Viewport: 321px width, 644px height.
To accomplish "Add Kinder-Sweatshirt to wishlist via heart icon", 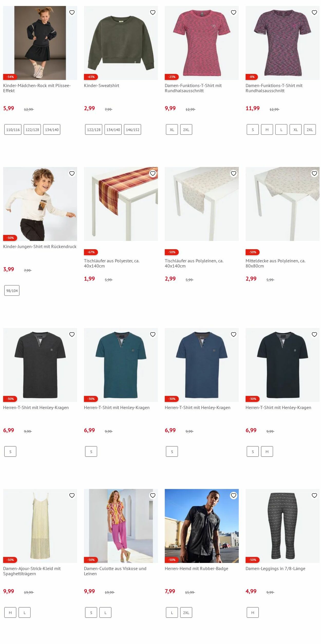I will click(153, 12).
